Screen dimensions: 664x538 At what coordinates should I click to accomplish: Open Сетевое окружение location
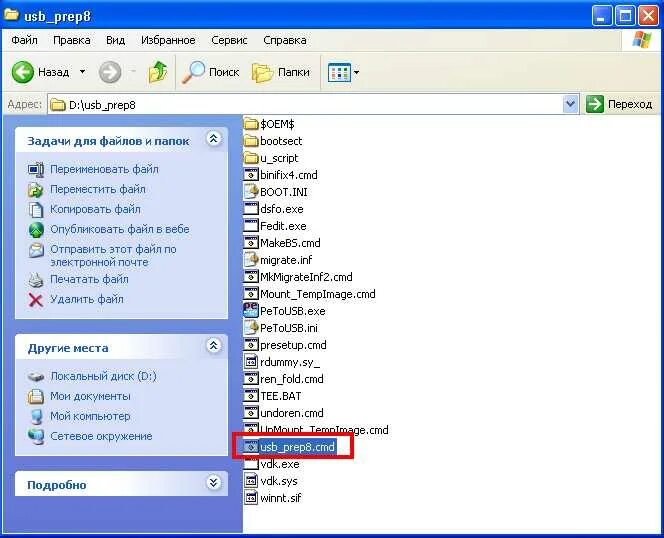pos(101,436)
